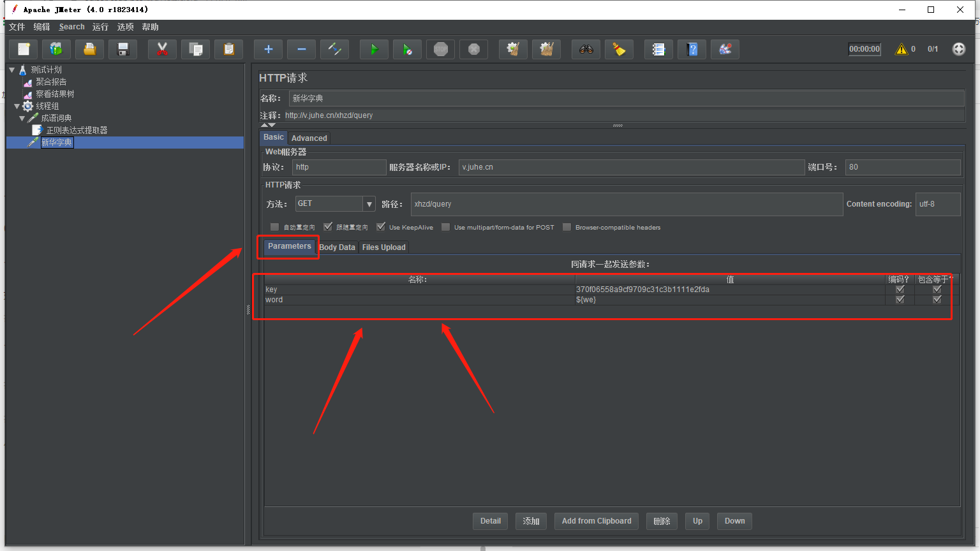Paste element using clipboard icon
The height and width of the screenshot is (551, 980).
tap(228, 49)
